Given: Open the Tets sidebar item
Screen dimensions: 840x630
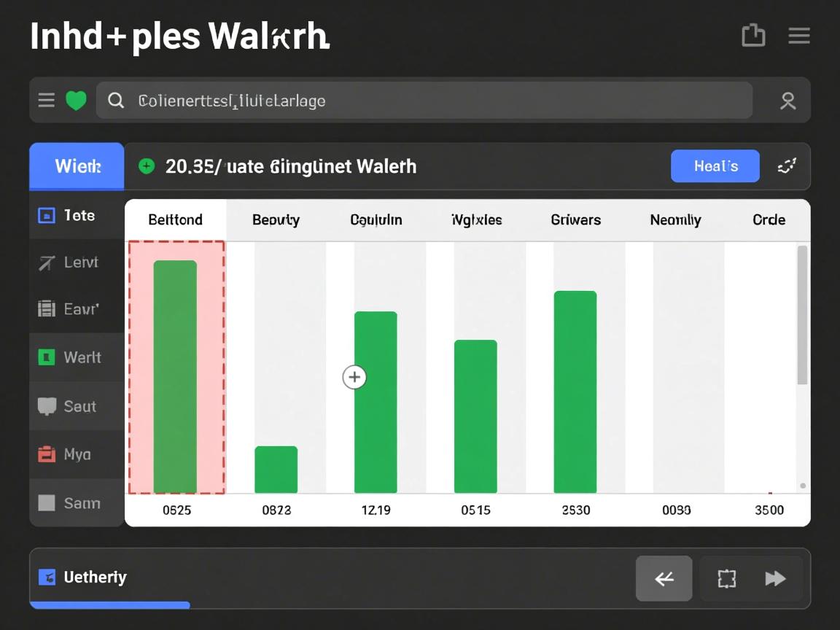Looking at the screenshot, I should pos(77,215).
